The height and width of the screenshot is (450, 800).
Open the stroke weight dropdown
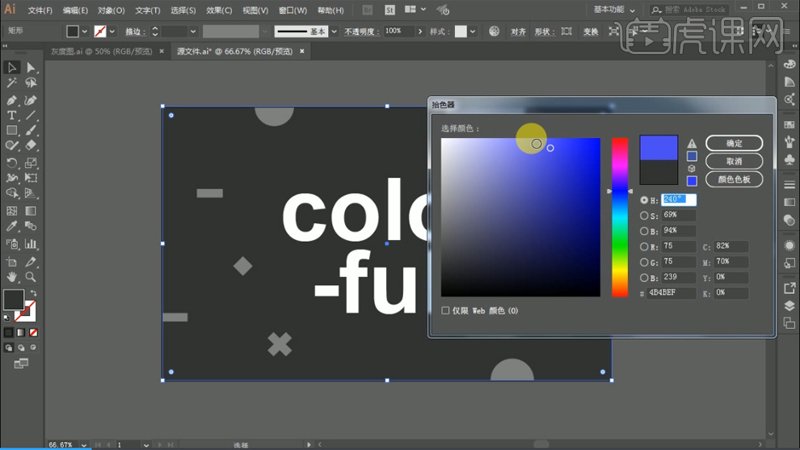193,32
